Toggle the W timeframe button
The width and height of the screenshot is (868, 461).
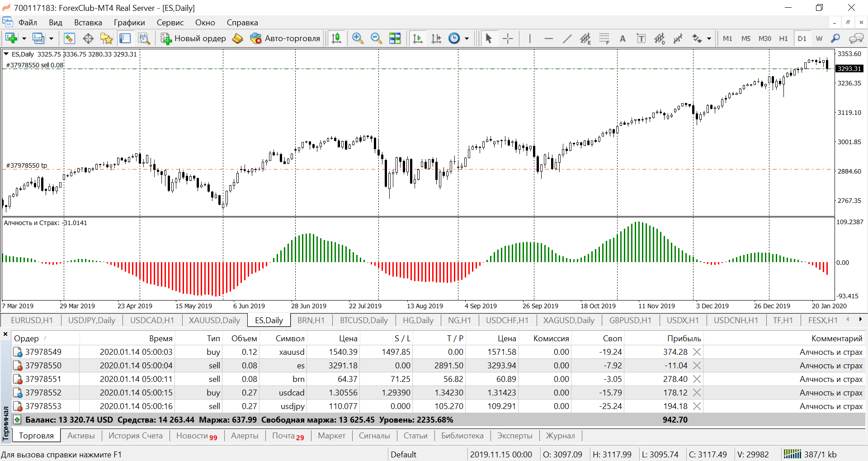coord(819,38)
